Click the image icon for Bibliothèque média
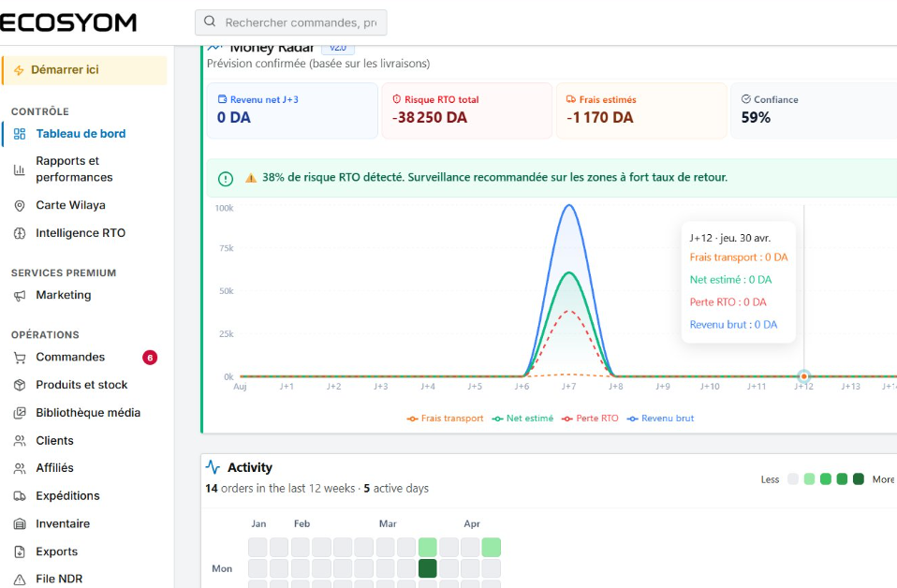Image resolution: width=897 pixels, height=588 pixels. (x=20, y=413)
